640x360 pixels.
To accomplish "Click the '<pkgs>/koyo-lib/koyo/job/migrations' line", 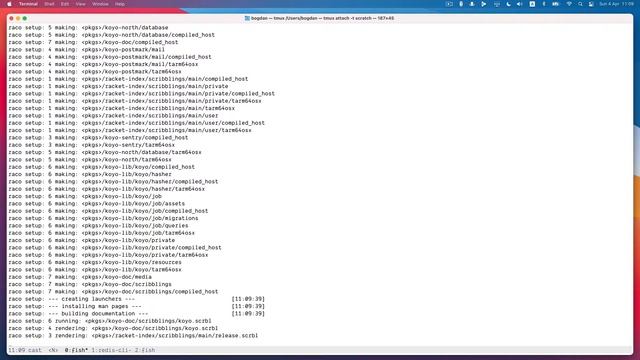I will (103, 218).
